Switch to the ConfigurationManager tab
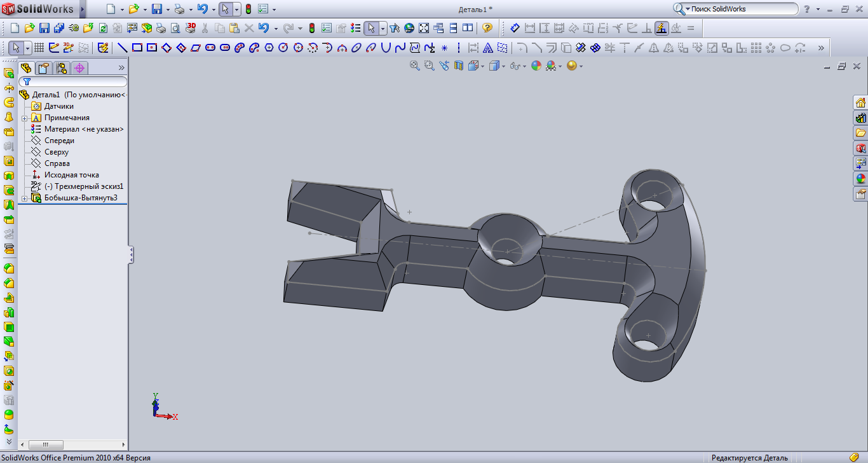 tap(62, 68)
